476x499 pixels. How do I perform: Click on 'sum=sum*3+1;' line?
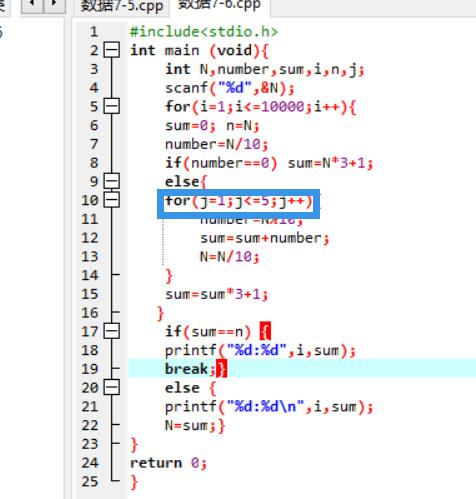click(x=217, y=294)
